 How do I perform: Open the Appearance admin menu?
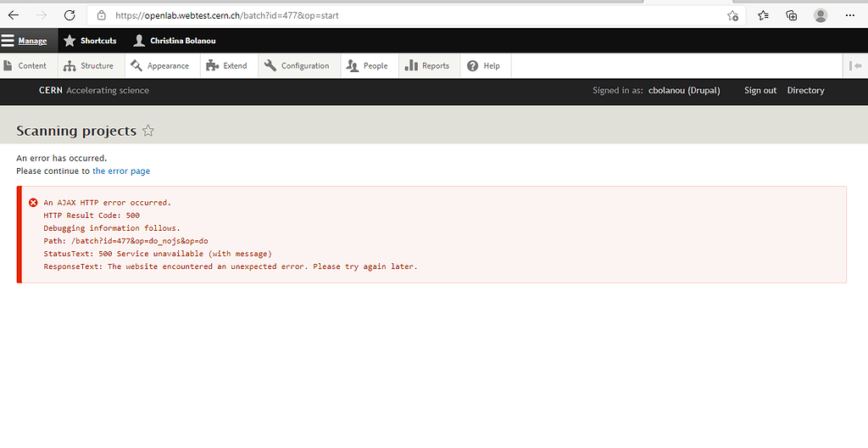160,66
